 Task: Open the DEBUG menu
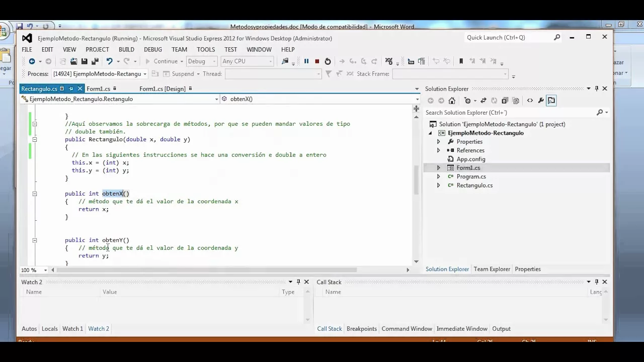153,49
